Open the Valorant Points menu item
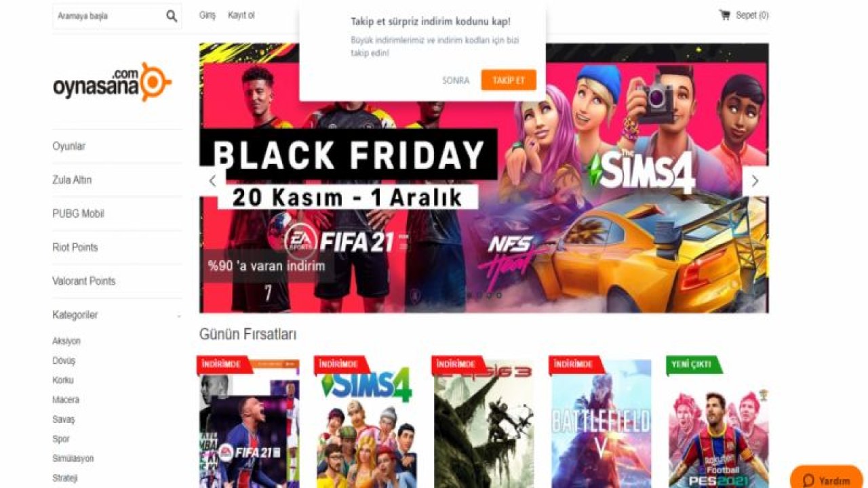 pos(84,281)
